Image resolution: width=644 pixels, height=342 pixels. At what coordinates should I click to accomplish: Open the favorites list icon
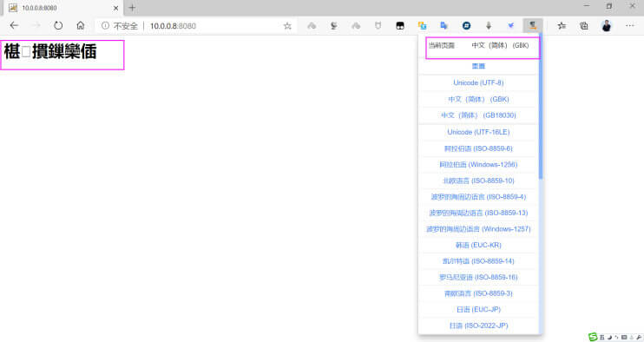pos(562,25)
